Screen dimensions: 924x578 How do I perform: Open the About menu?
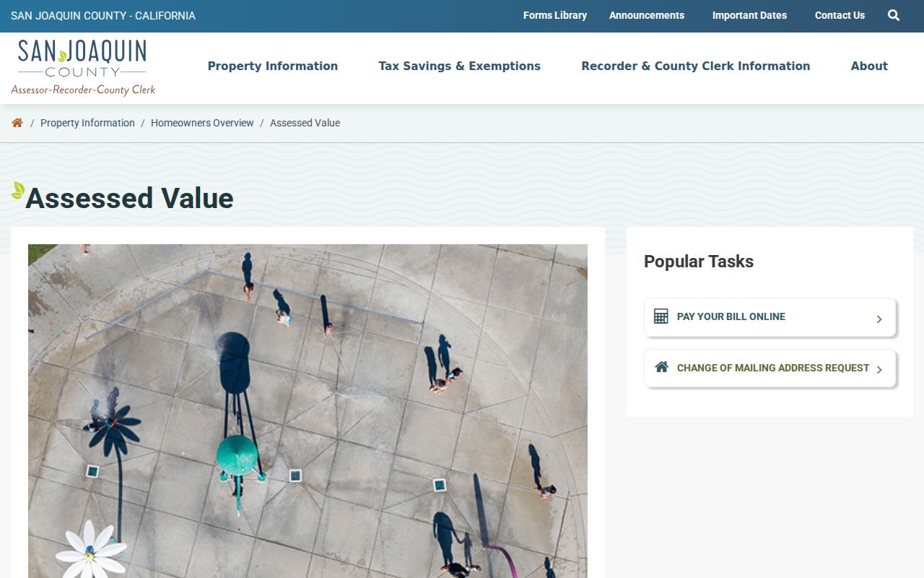[869, 66]
